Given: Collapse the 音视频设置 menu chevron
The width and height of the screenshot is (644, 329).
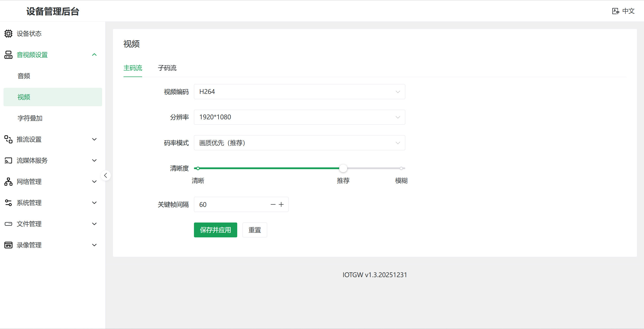Looking at the screenshot, I should tap(94, 55).
